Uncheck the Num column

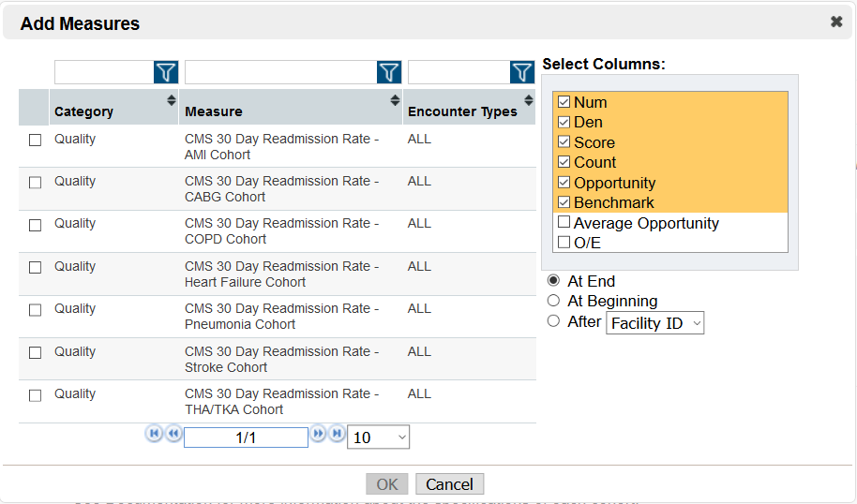coord(564,102)
